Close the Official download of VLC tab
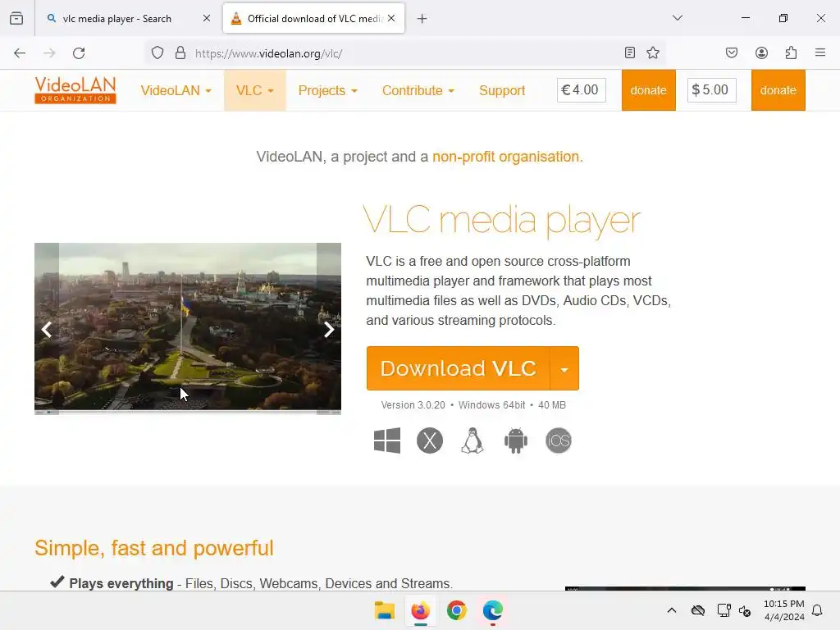840x630 pixels. [x=391, y=18]
